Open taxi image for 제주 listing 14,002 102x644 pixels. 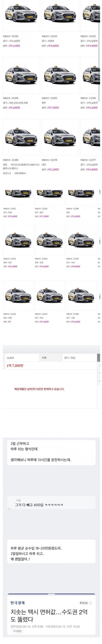(60, 75)
